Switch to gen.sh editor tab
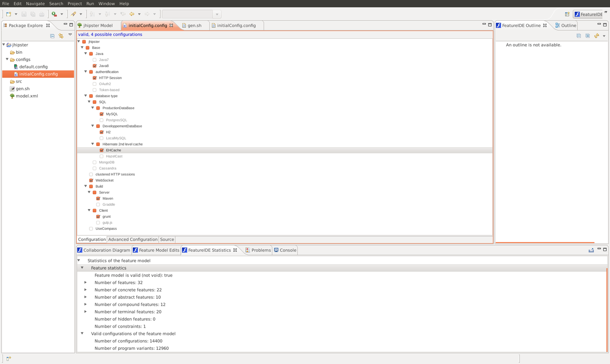The width and height of the screenshot is (610, 364). tap(195, 25)
